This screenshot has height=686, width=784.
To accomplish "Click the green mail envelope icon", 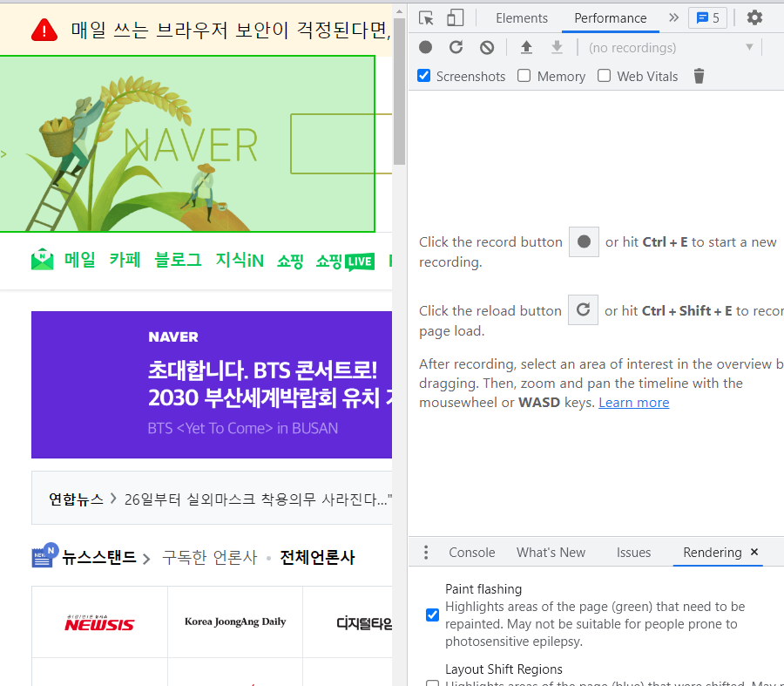I will [42, 259].
